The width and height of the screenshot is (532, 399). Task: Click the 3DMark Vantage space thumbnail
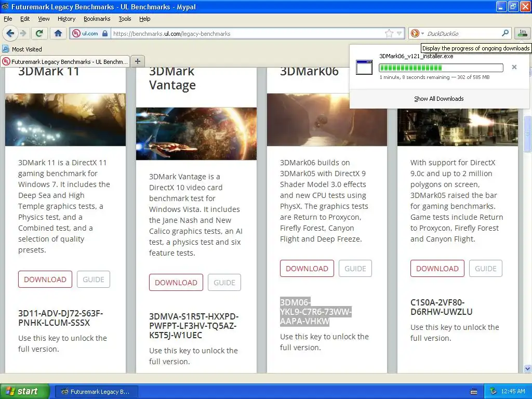point(196,134)
